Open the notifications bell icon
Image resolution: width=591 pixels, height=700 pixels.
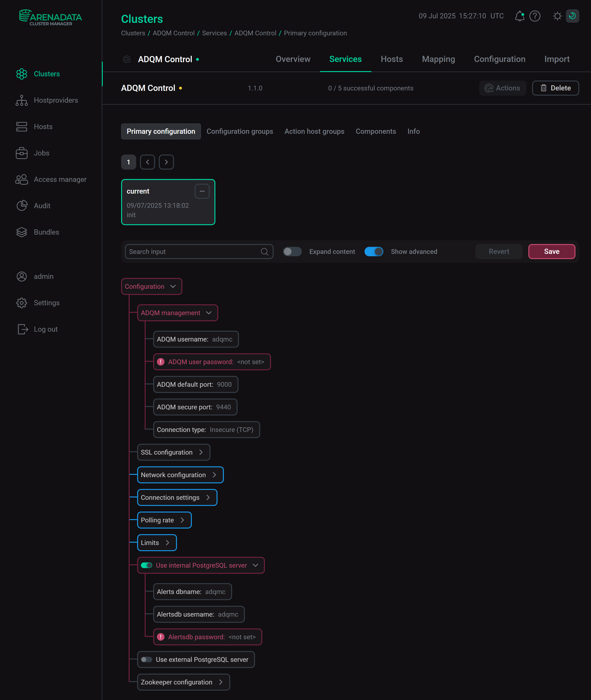519,16
